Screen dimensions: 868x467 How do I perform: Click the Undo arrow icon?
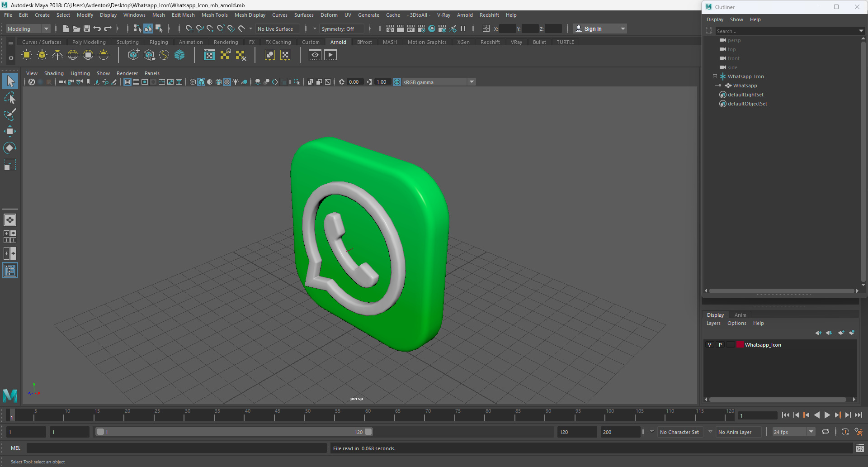(97, 29)
